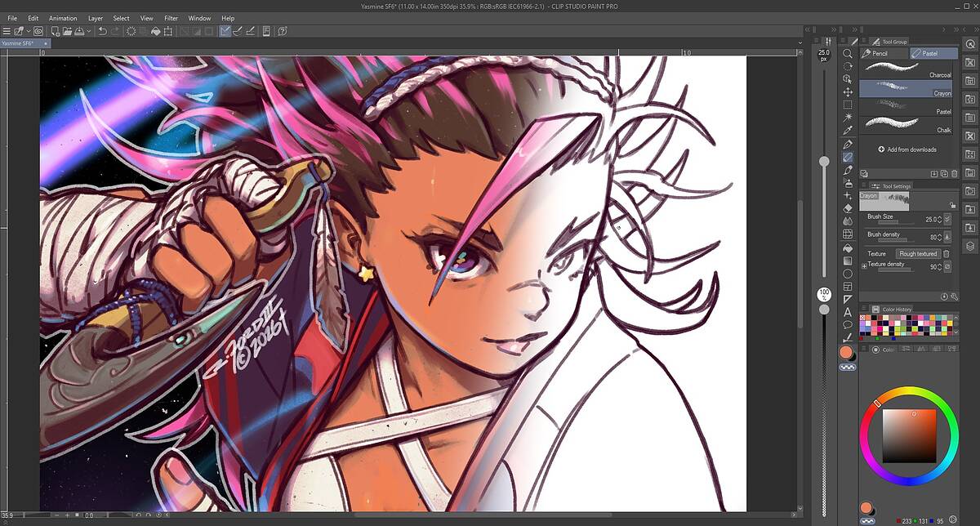The height and width of the screenshot is (526, 980).
Task: Toggle Snap to grid in command bar
Action: 251,31
